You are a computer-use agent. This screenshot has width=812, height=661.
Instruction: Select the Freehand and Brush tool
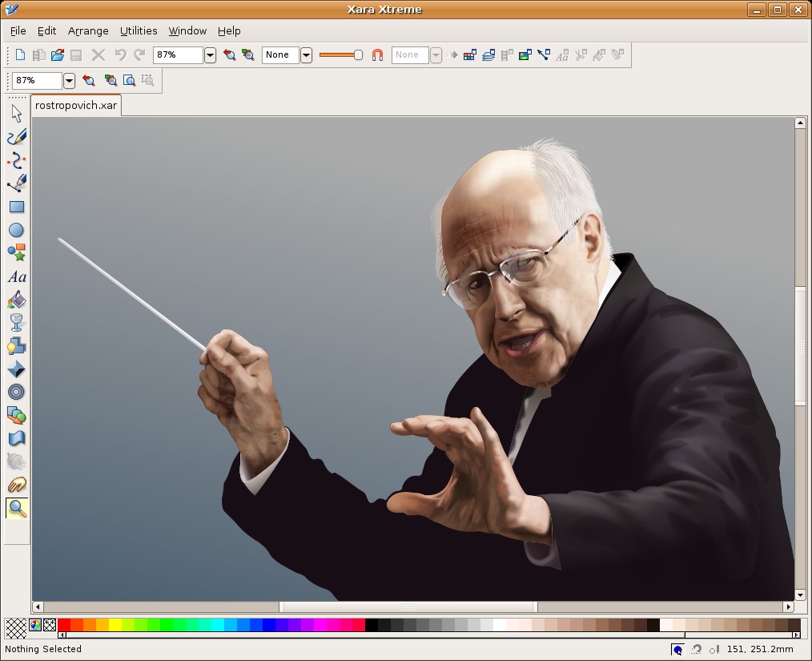(x=17, y=137)
